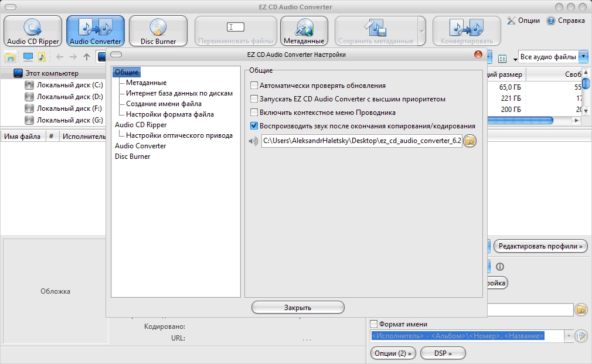Click the speaker icon to preview the sound
This screenshot has width=592, height=364.
click(253, 141)
